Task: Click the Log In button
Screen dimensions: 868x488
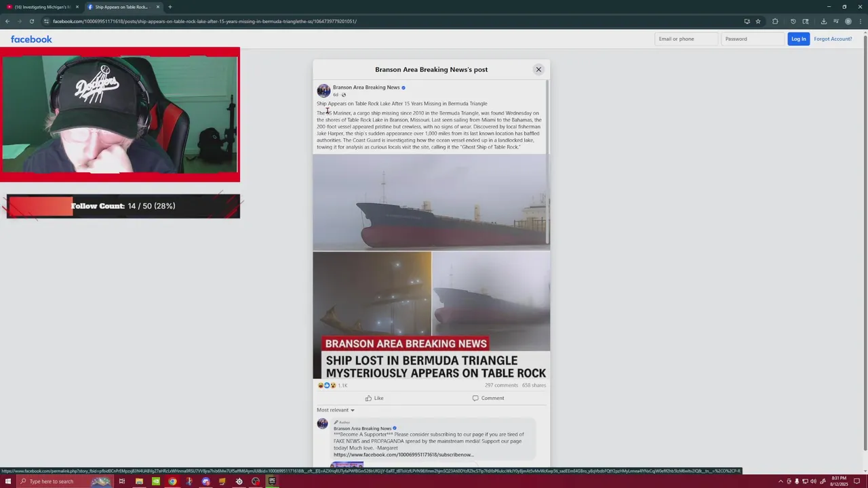Action: point(798,39)
